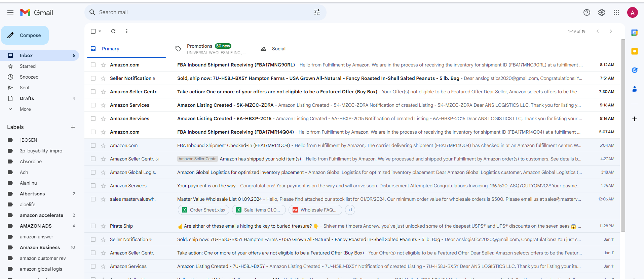
Task: Open Contacts side panel
Action: coord(635,89)
